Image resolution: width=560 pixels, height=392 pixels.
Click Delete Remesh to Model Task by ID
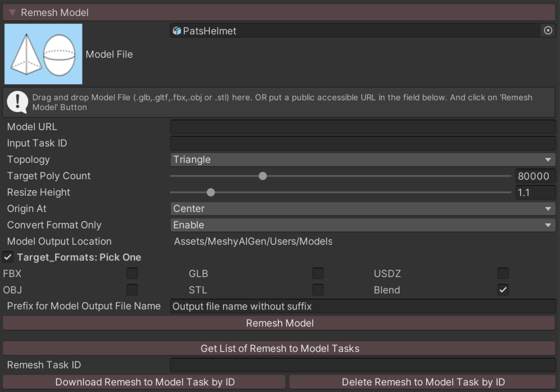(x=423, y=382)
